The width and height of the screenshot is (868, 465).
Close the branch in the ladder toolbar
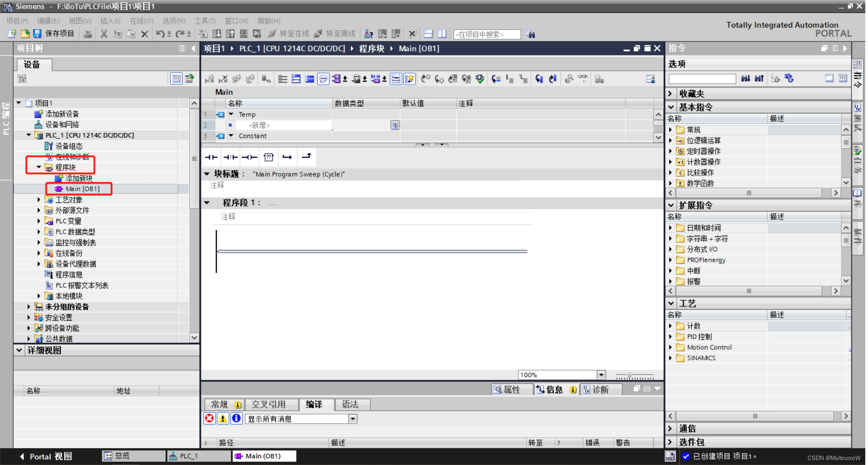[306, 157]
